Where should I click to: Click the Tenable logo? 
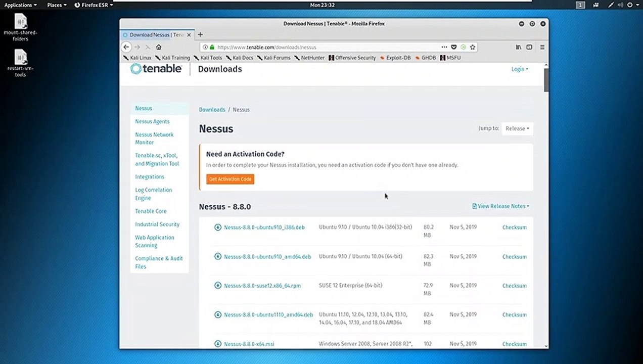pos(156,69)
